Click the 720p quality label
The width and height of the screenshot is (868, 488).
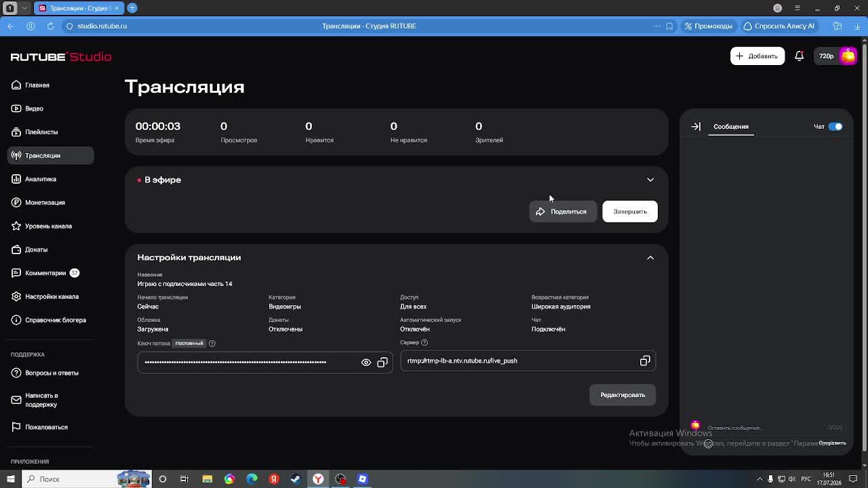coord(826,56)
